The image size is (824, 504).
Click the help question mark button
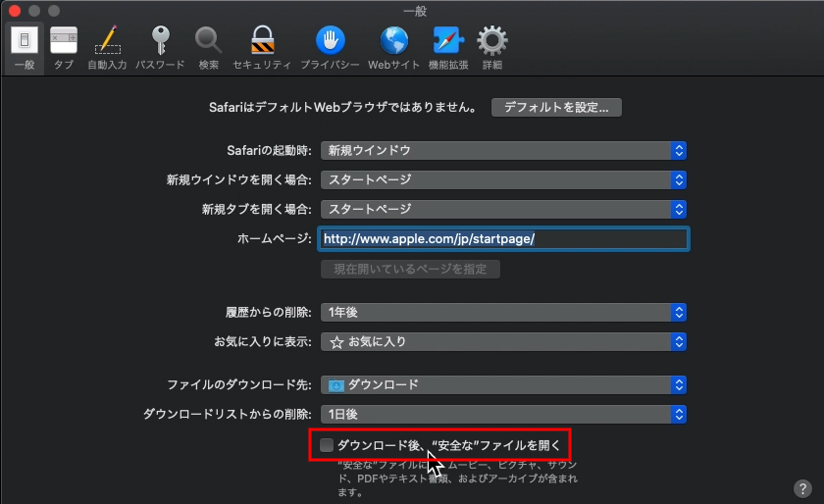[x=802, y=488]
